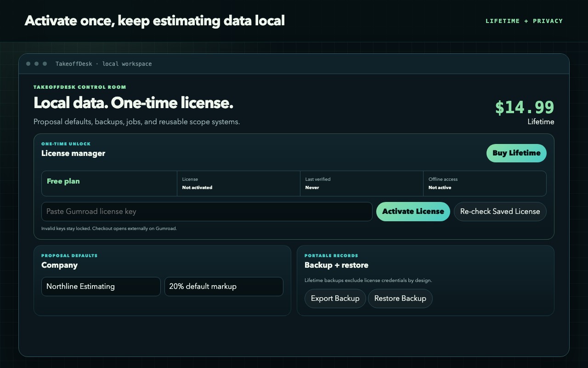Focus the Paste Gumroad license key field
The image size is (588, 368).
pos(207,212)
